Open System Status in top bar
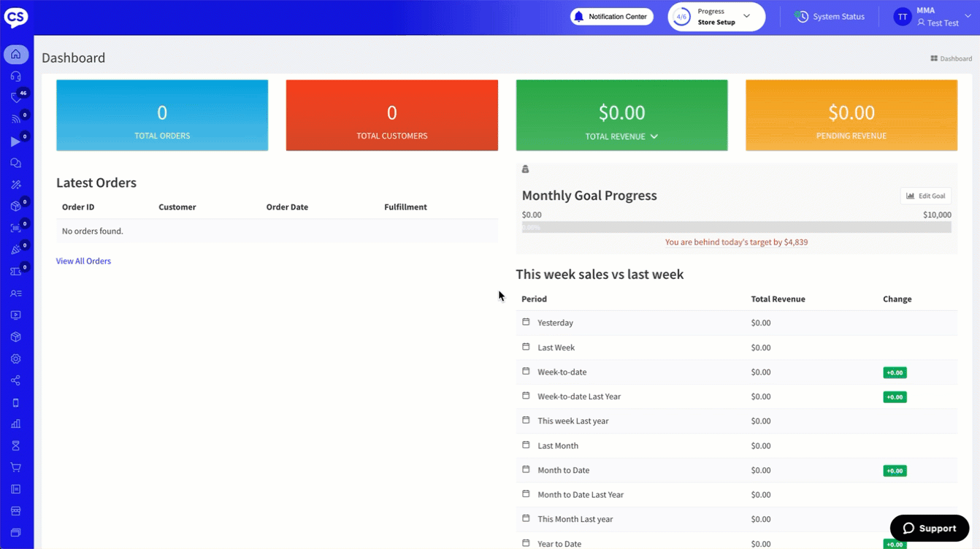The height and width of the screenshot is (549, 980). coord(830,17)
